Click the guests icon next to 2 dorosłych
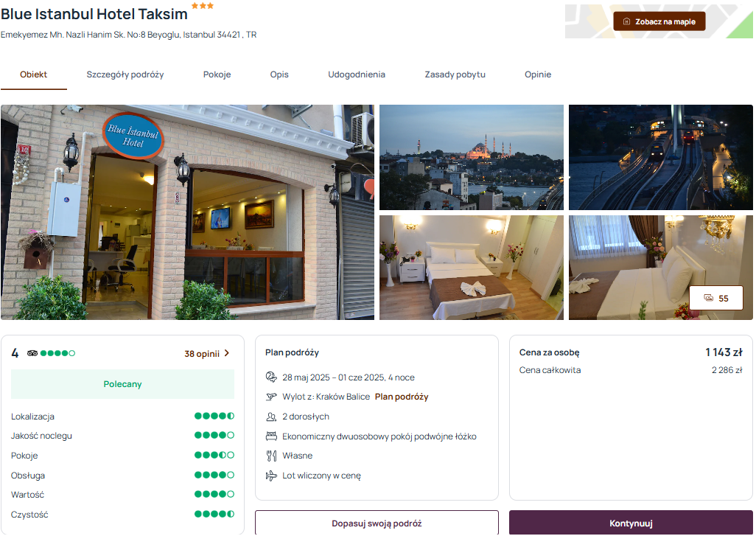Viewport: 756px width, 536px height. tap(271, 417)
